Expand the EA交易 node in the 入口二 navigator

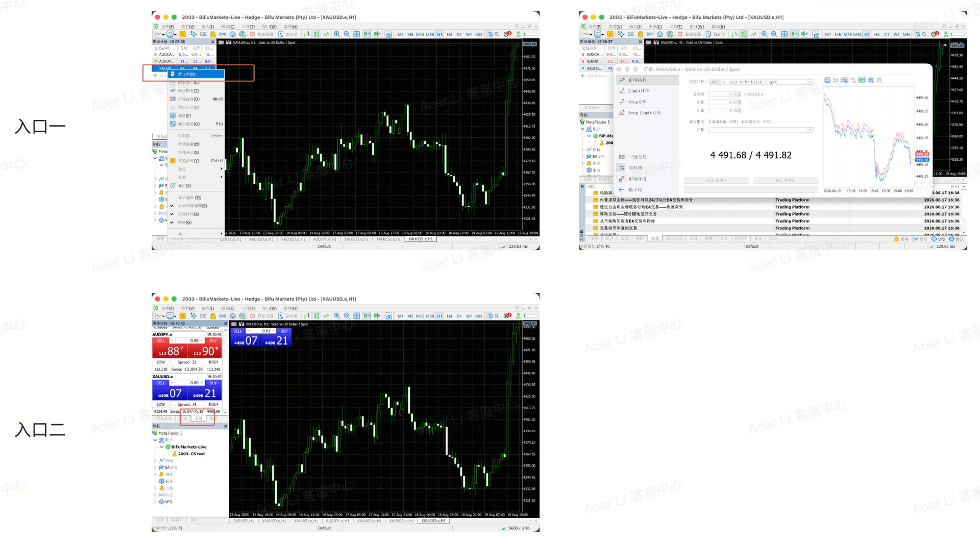tap(155, 467)
